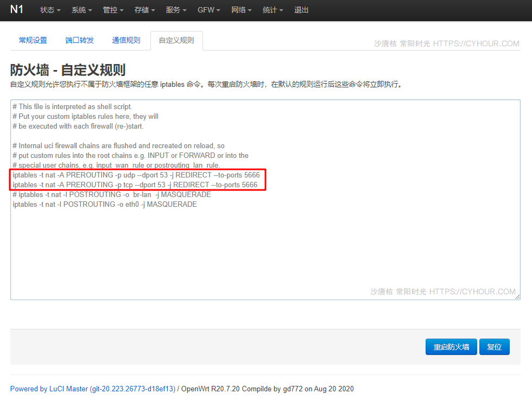Expand the 管控 menu

tap(113, 10)
